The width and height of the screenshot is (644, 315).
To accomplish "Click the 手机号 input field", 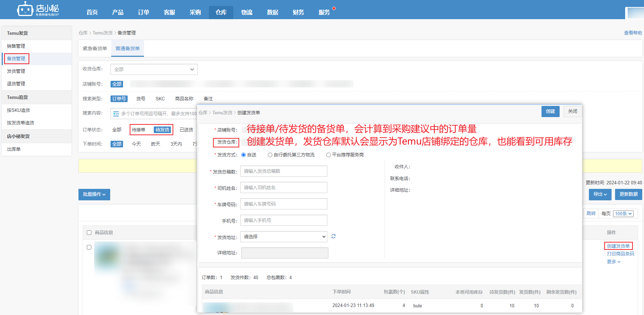I will point(284,220).
